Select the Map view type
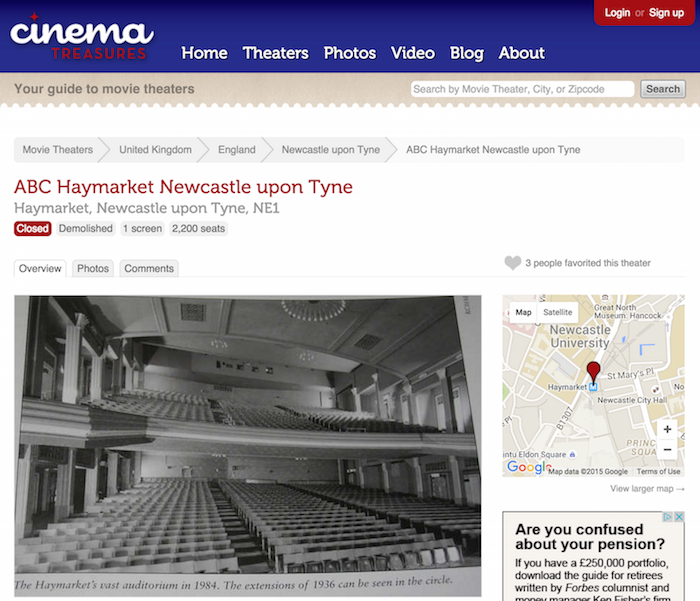This screenshot has height=601, width=700. (523, 313)
